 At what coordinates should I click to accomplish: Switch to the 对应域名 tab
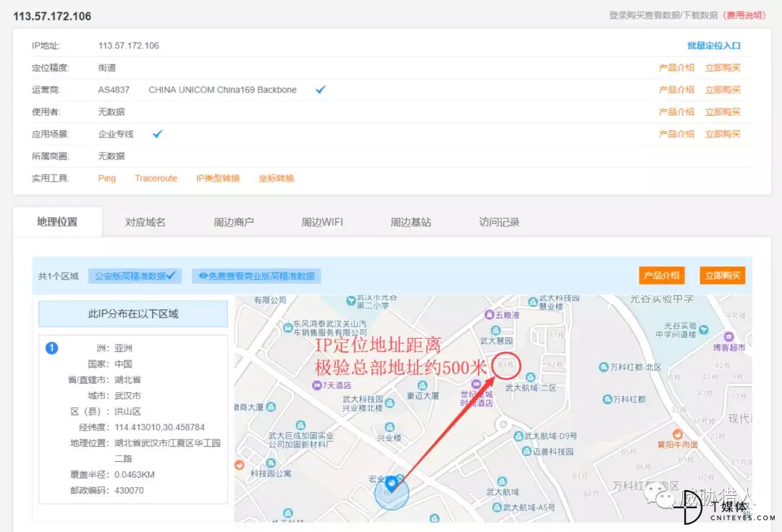(145, 222)
